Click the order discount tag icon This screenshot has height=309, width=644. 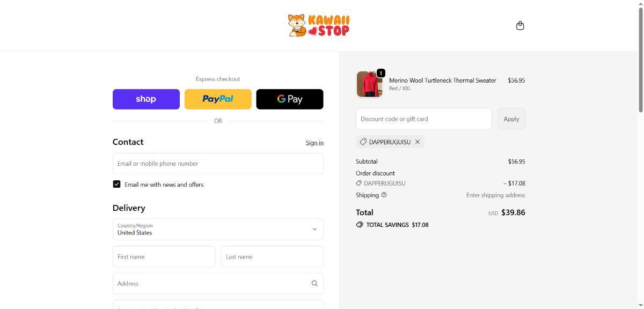pos(359,183)
